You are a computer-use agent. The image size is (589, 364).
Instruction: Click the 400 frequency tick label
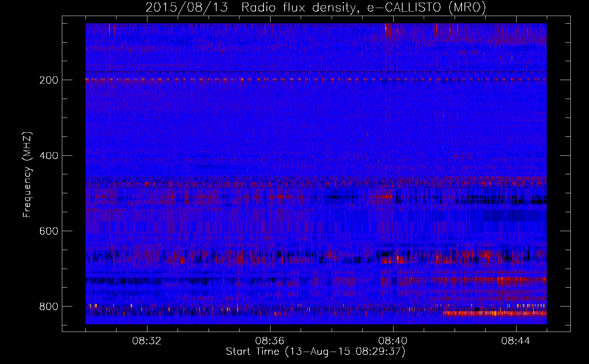pyautogui.click(x=48, y=156)
